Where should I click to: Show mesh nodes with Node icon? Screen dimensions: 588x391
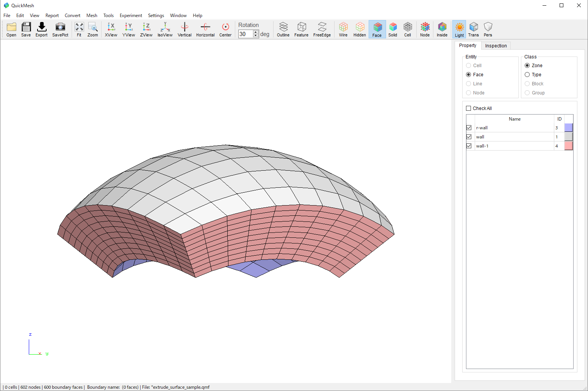tap(425, 29)
